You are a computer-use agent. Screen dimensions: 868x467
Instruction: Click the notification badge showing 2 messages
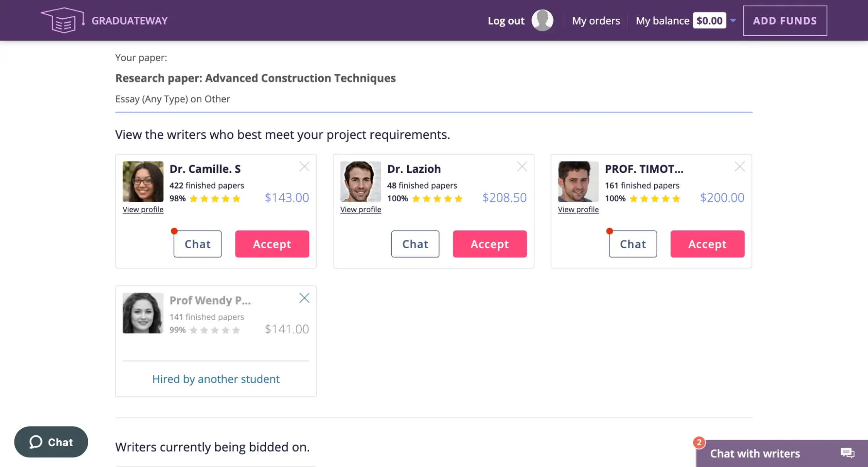point(699,442)
